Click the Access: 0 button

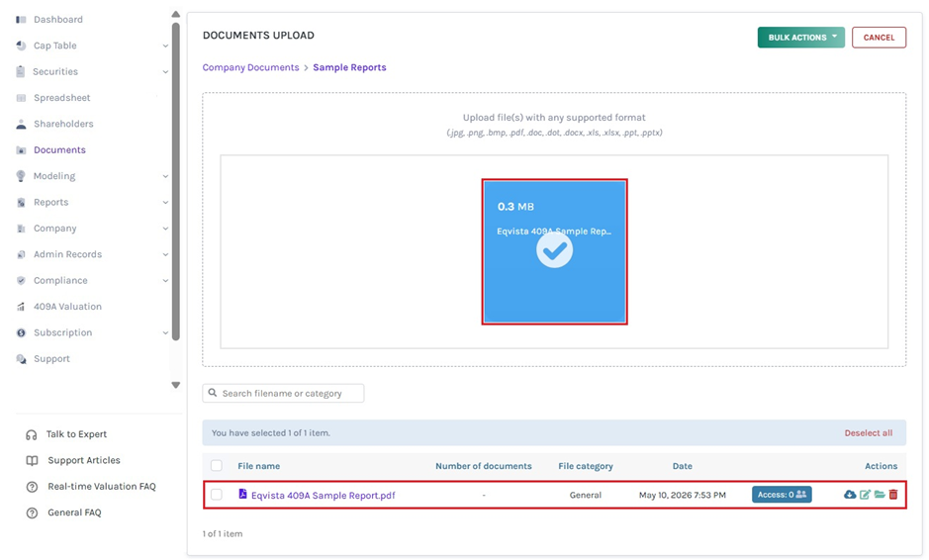(782, 495)
